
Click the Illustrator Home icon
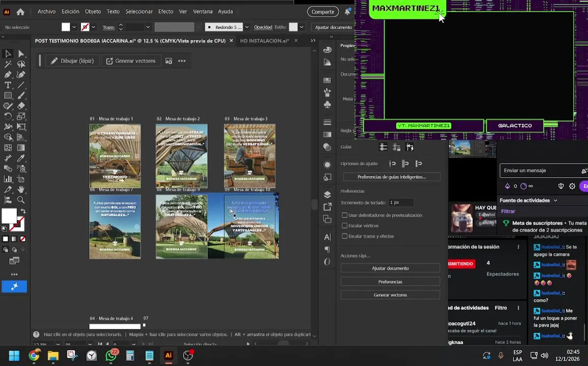[x=20, y=12]
